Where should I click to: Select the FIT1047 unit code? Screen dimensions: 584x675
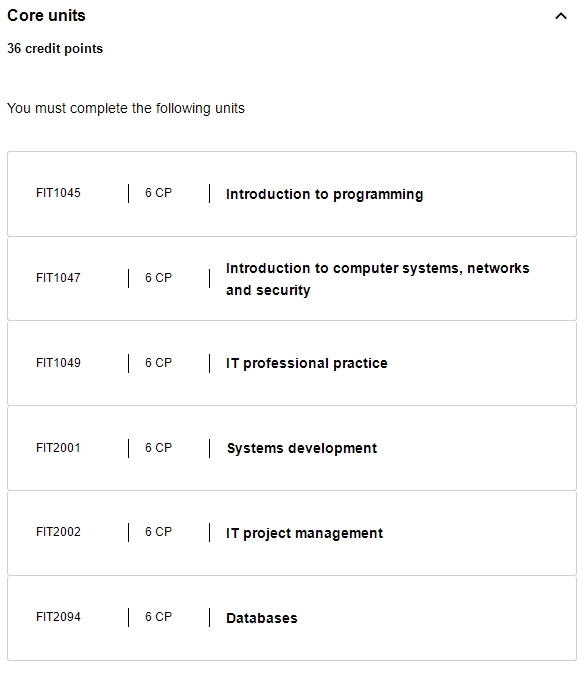click(x=58, y=278)
